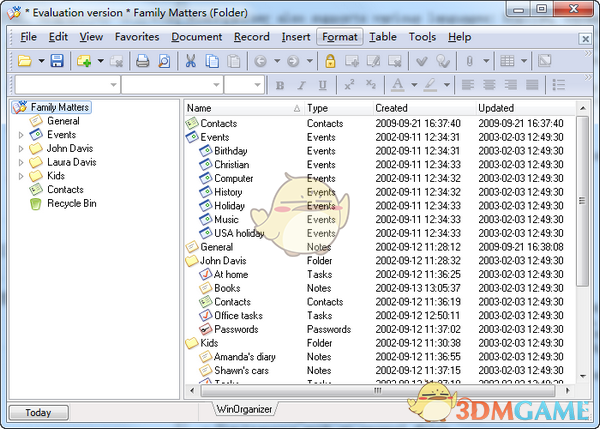Viewport: 600px width, 429px height.
Task: Click the Back navigation arrow icon
Action: point(260,61)
